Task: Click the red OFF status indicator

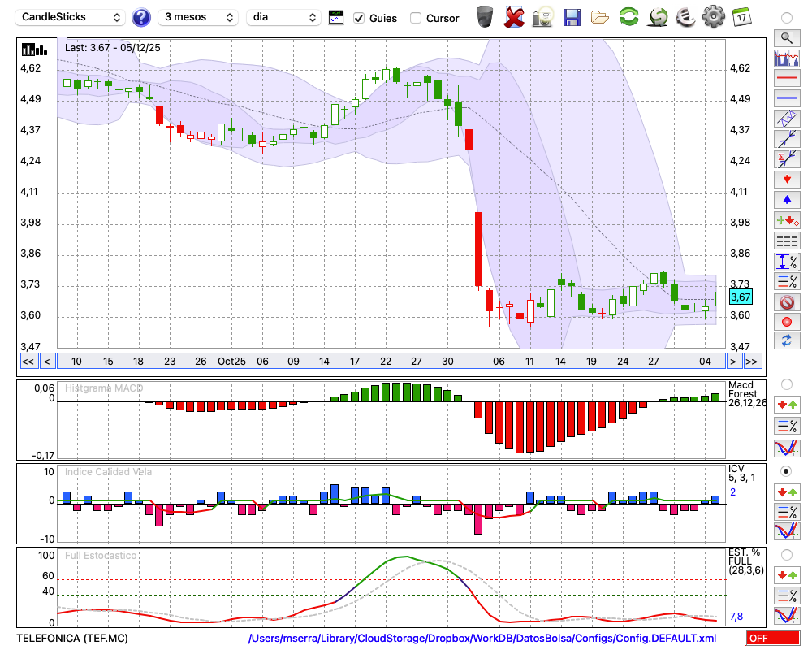Action: 772,639
